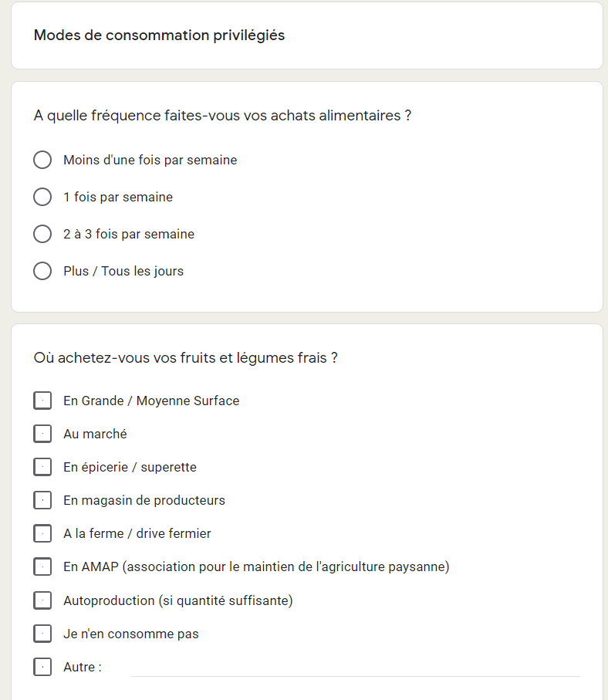Enable 'En épicerie / superette' checkbox

point(42,467)
